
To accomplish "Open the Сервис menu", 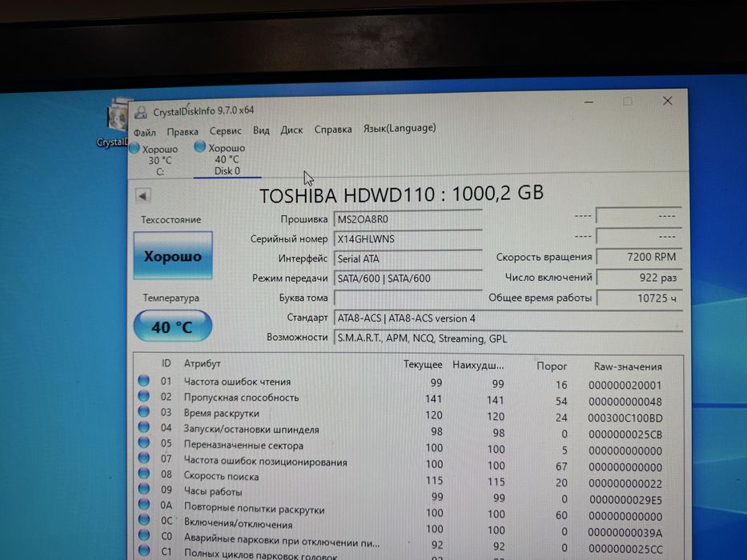I will click(225, 131).
